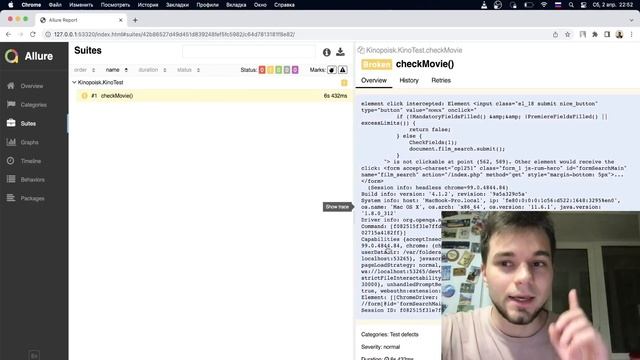This screenshot has width=640, height=360.
Task: Open the Apple menu
Action: tap(11, 5)
